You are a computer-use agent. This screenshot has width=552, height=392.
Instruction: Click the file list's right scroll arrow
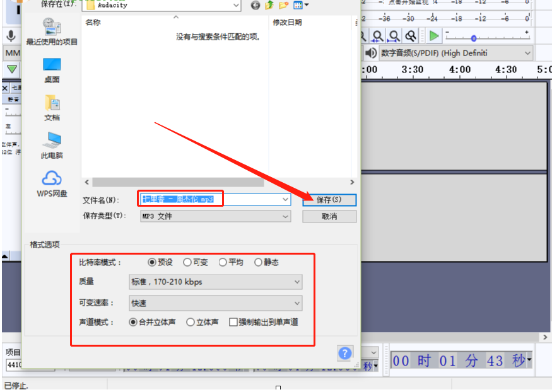coord(351,182)
